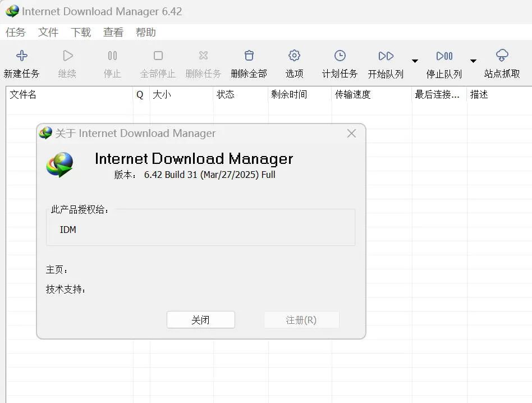Close the About dialog with X
Screen dimensions: 532x403
click(351, 134)
